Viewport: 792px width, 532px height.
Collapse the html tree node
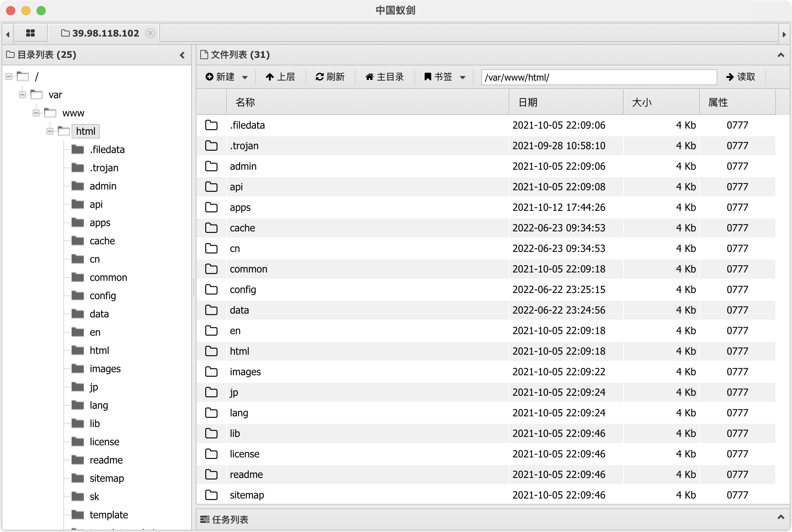pos(50,131)
